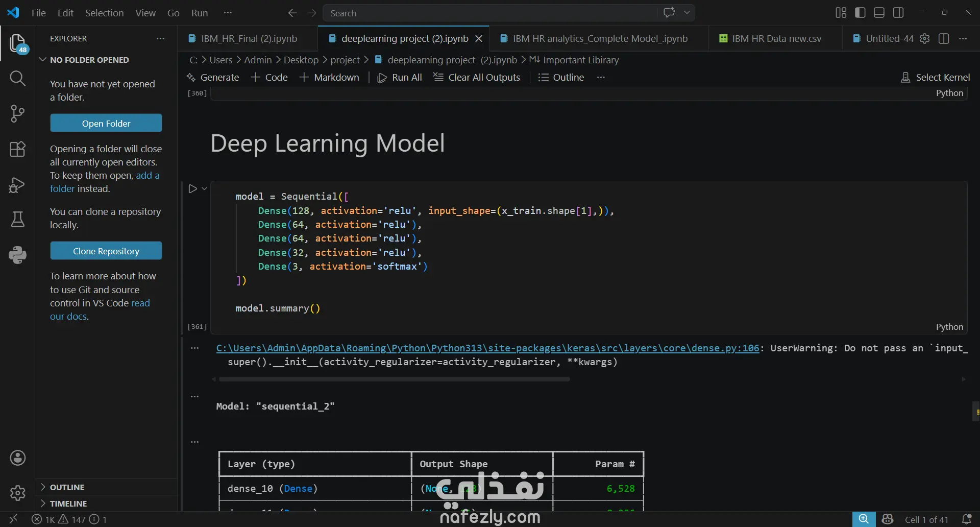Switch to Untitled-44 tab
This screenshot has width=980, height=527.
883,38
